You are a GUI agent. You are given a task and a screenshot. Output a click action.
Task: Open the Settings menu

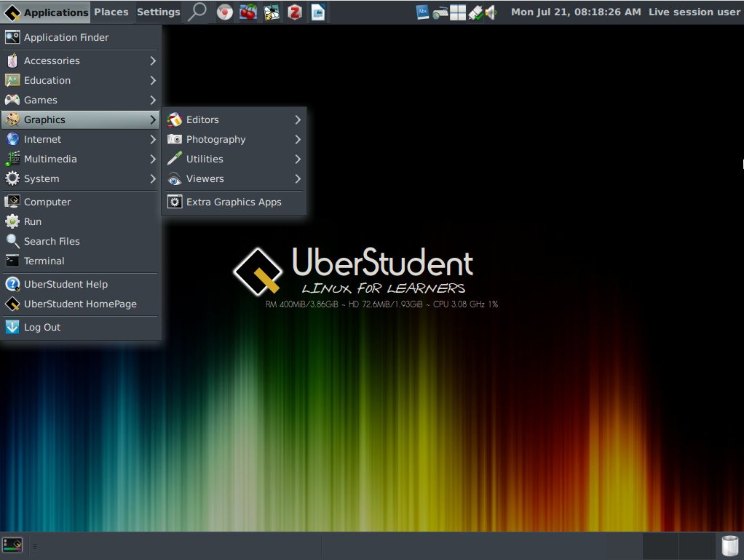pos(158,12)
